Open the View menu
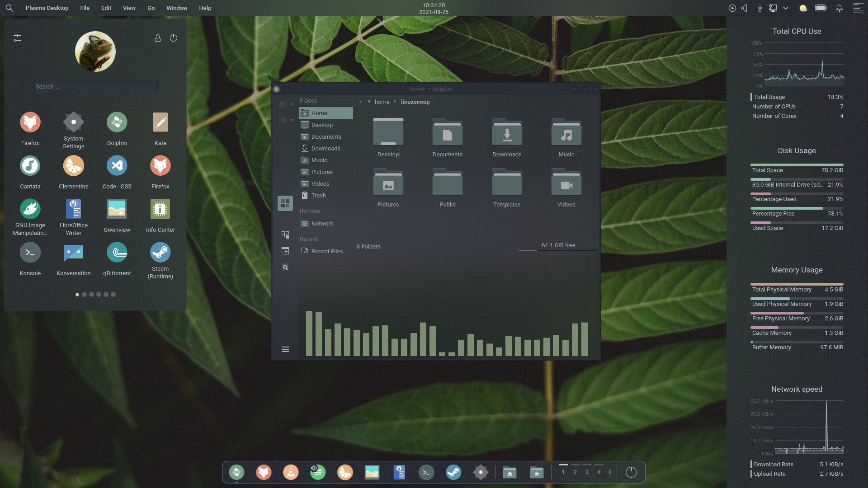This screenshot has height=488, width=868. pyautogui.click(x=129, y=8)
